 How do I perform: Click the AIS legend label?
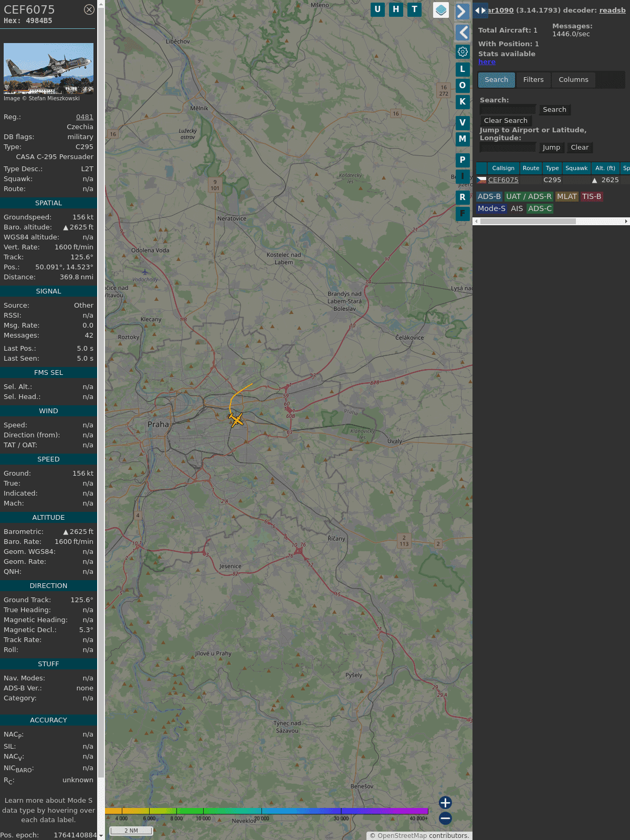[x=517, y=208]
